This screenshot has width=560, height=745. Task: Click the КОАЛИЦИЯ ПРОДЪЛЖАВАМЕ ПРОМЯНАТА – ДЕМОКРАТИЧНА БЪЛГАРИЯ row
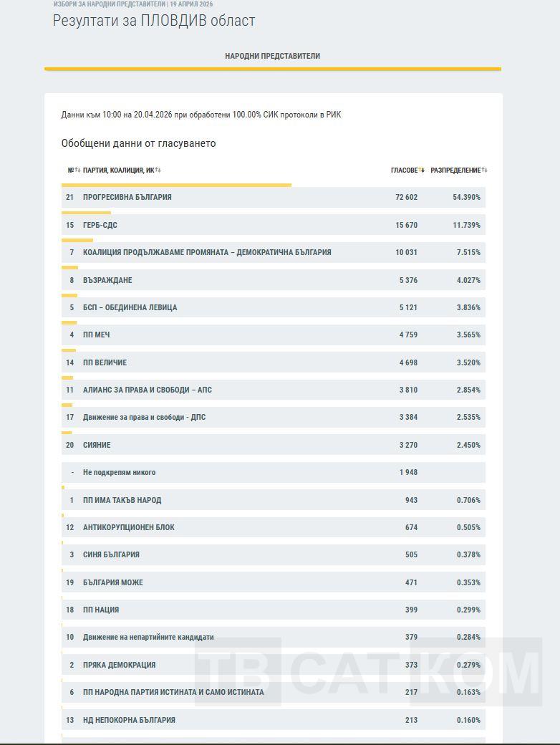[x=273, y=252]
